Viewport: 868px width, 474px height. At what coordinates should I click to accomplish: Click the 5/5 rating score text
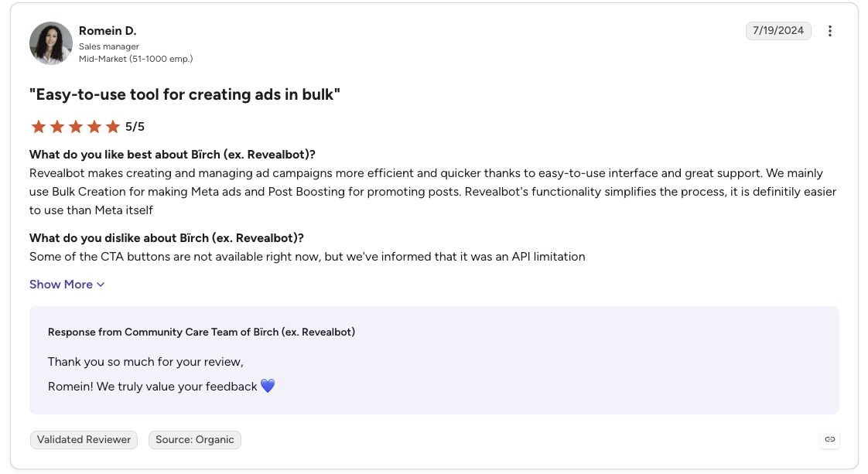click(135, 127)
